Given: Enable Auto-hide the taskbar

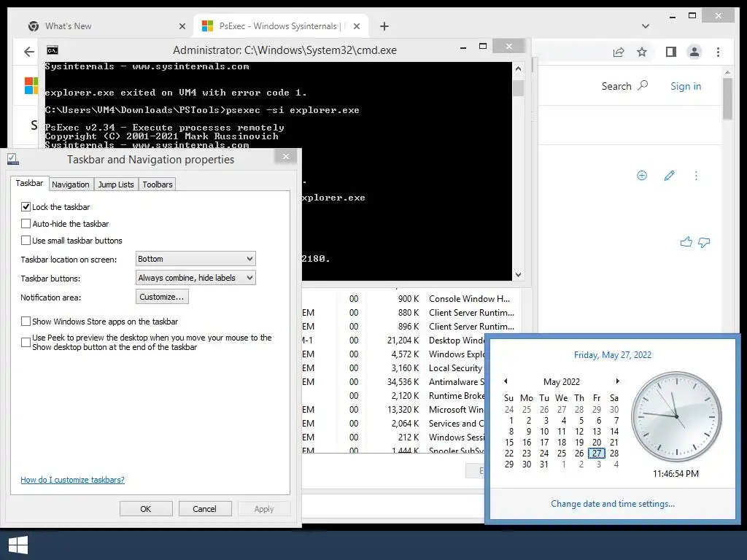Looking at the screenshot, I should pos(26,223).
